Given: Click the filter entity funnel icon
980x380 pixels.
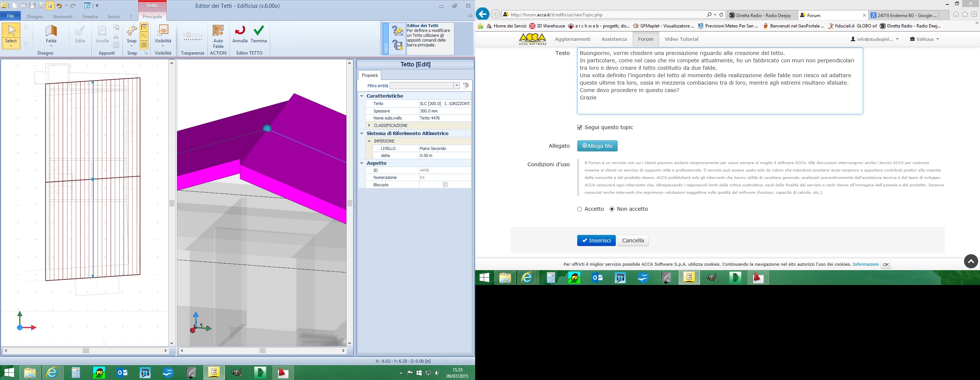Looking at the screenshot, I should 465,86.
